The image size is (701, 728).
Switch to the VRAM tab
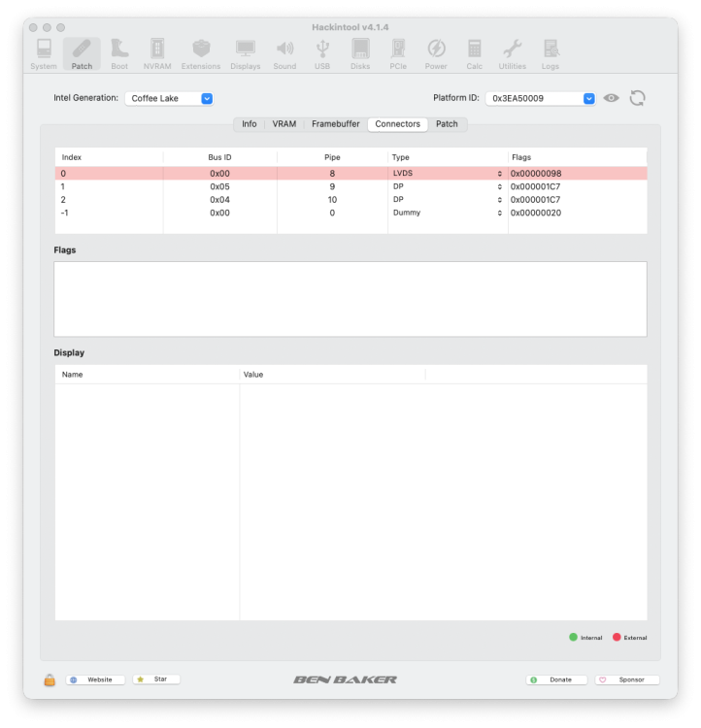[x=284, y=124]
